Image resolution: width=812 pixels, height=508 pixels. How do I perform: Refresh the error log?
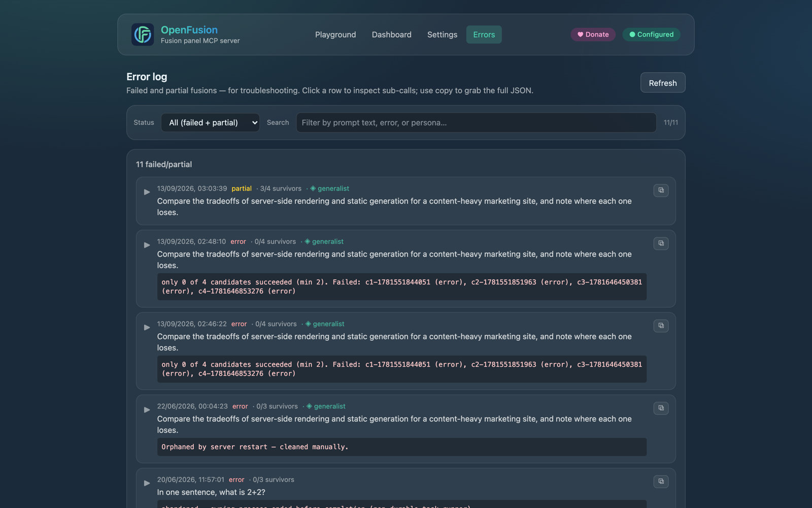pos(662,83)
